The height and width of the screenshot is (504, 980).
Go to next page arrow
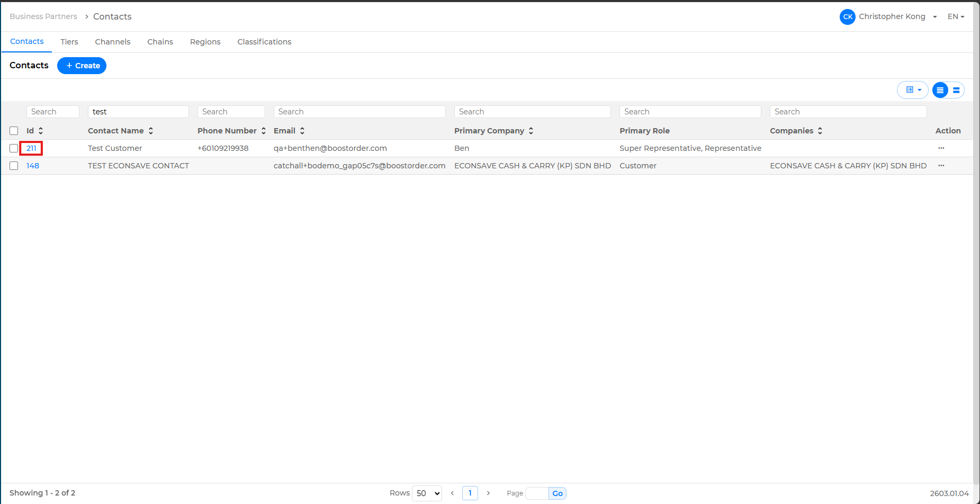click(x=488, y=493)
